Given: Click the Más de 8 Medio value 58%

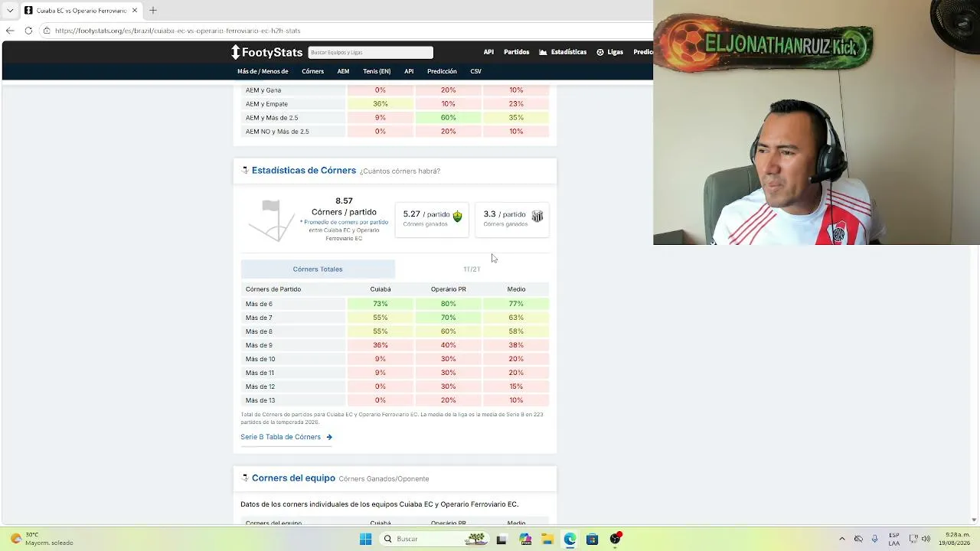Looking at the screenshot, I should click(516, 331).
